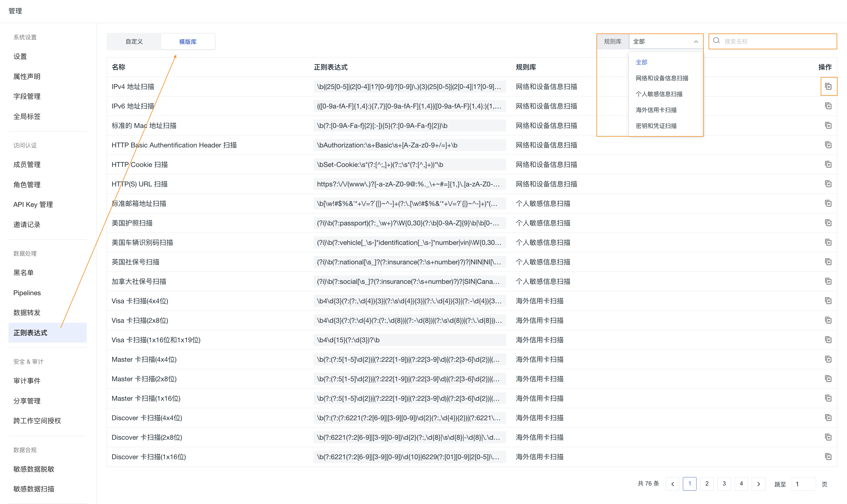Screen dimensions: 847x504
Task: Click copy icon for IPv4 地址扫描 row
Action: (x=828, y=87)
